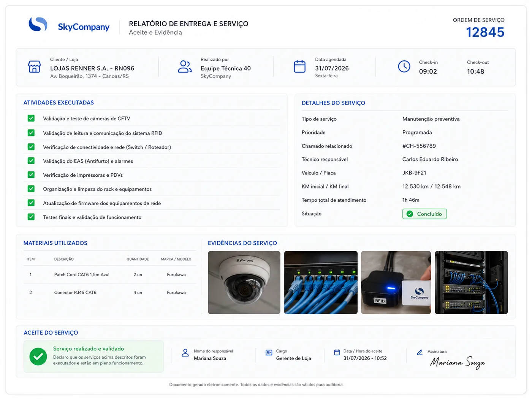This screenshot has width=532, height=399.
Task: Click the client name LOJAS RENNER S.A. - RN096
Action: [x=92, y=68]
